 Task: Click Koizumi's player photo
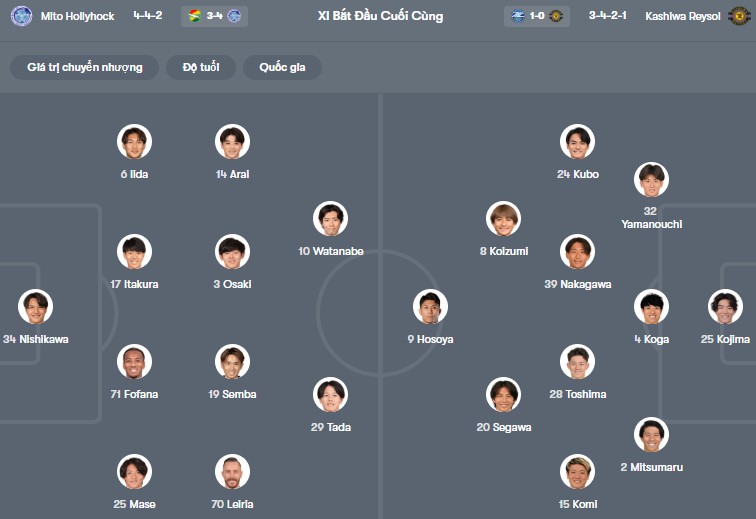pyautogui.click(x=504, y=219)
